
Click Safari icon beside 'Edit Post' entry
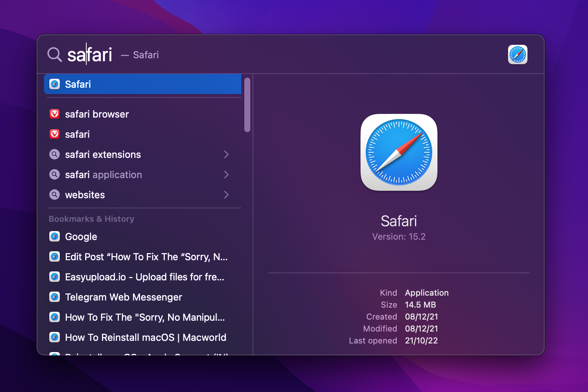coord(55,256)
